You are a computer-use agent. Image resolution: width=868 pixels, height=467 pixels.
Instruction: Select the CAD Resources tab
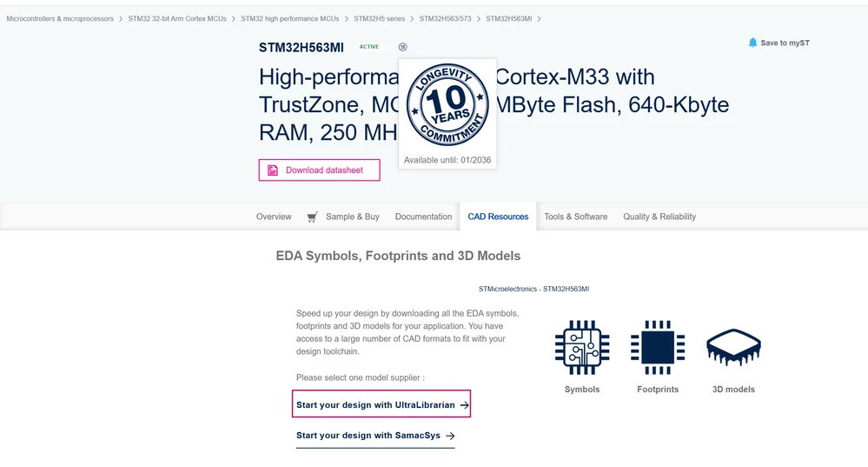[498, 217]
